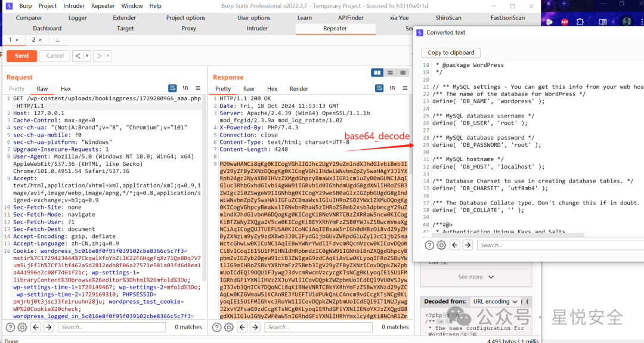
Task: Expand the See more section in Inspector
Action: 476,277
